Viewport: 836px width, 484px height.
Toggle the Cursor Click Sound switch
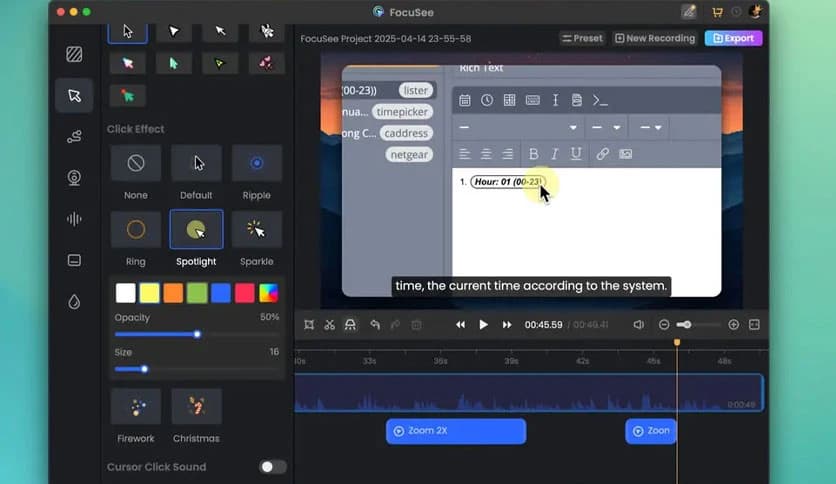tap(272, 467)
